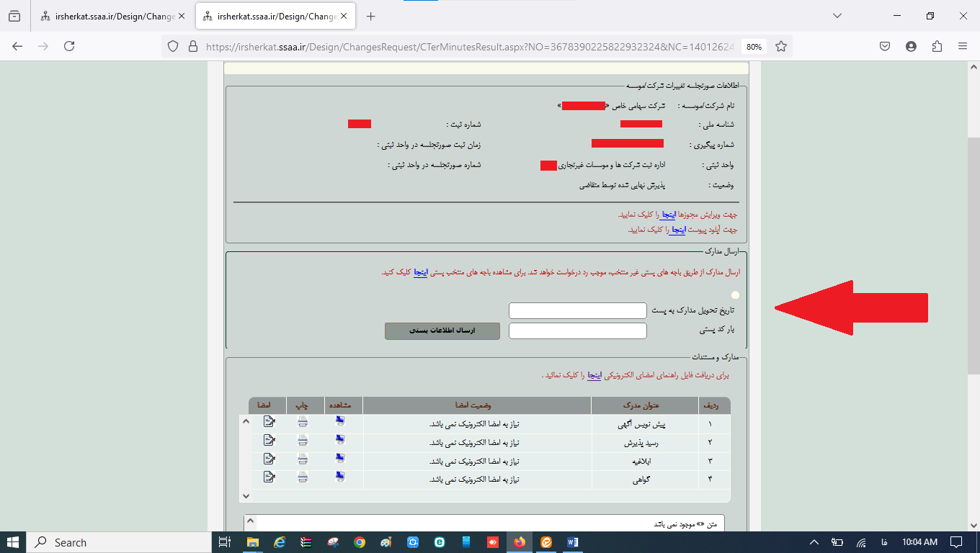Screen dimensions: 980x553
Task: Open the Paint palette icon on the taskbar
Action: [386, 542]
